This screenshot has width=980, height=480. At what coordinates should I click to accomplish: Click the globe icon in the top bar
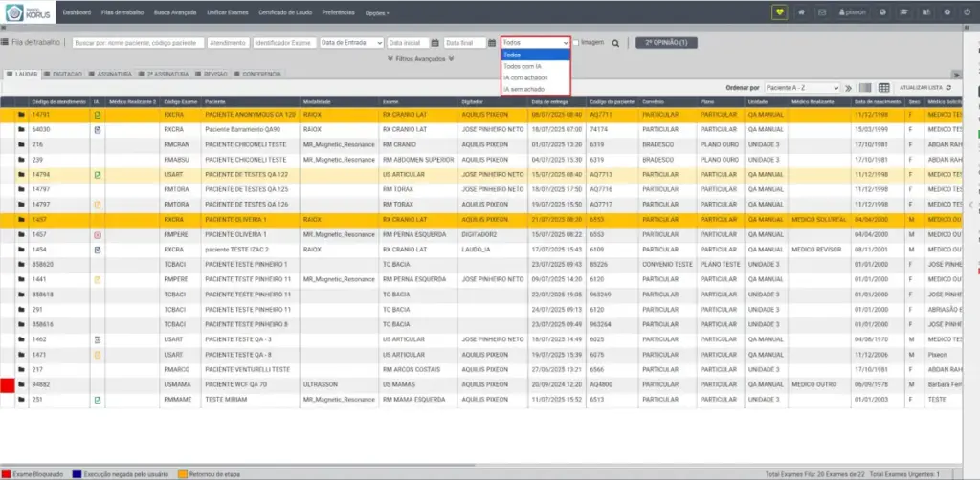coord(882,12)
